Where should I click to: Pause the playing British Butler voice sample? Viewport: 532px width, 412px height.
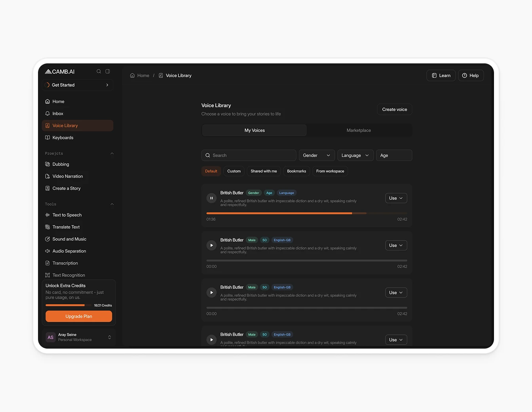tap(211, 198)
